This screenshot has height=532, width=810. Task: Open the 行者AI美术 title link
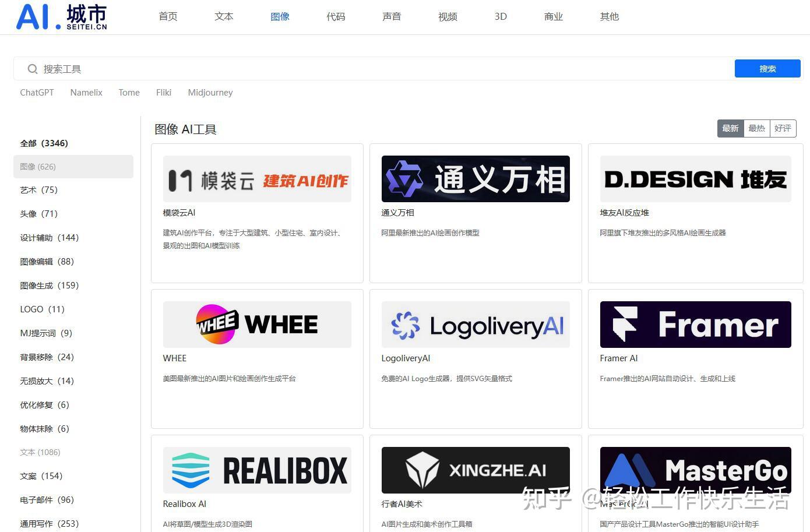(x=402, y=504)
